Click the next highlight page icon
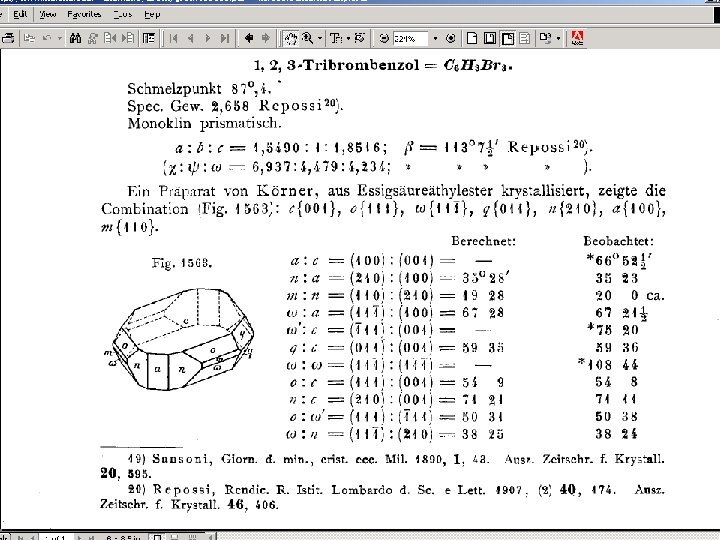Screen dimensions: 720x540 coord(128,38)
